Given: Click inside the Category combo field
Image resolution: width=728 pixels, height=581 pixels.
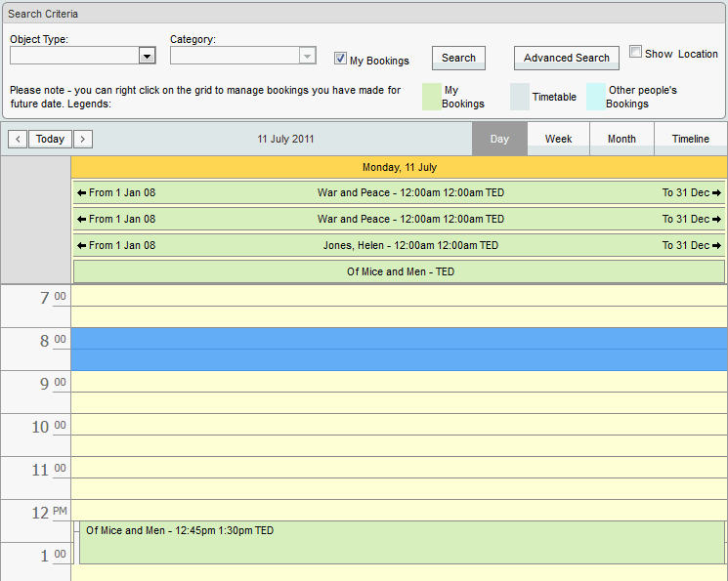Looking at the screenshot, I should (235, 56).
